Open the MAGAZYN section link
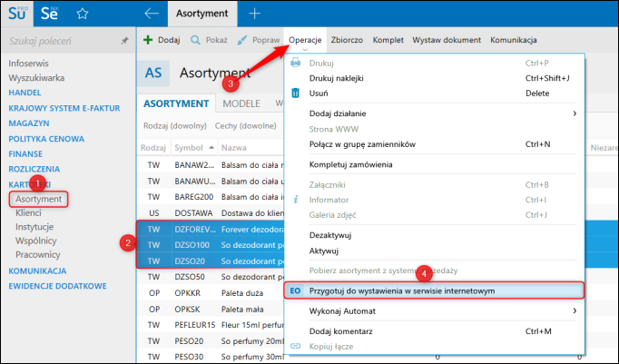Screen dimensions: 619x364 [29, 123]
